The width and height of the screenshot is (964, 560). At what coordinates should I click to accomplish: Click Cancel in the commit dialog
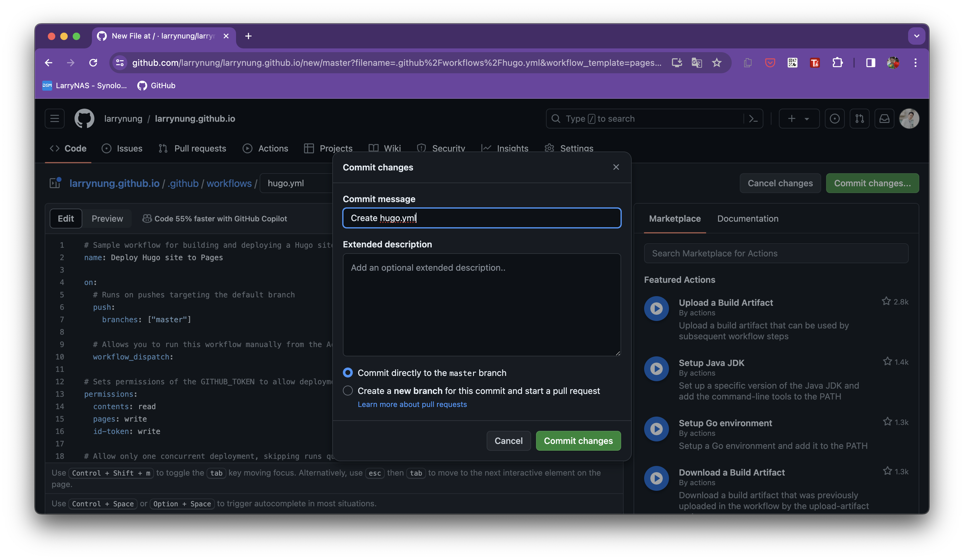pos(508,441)
